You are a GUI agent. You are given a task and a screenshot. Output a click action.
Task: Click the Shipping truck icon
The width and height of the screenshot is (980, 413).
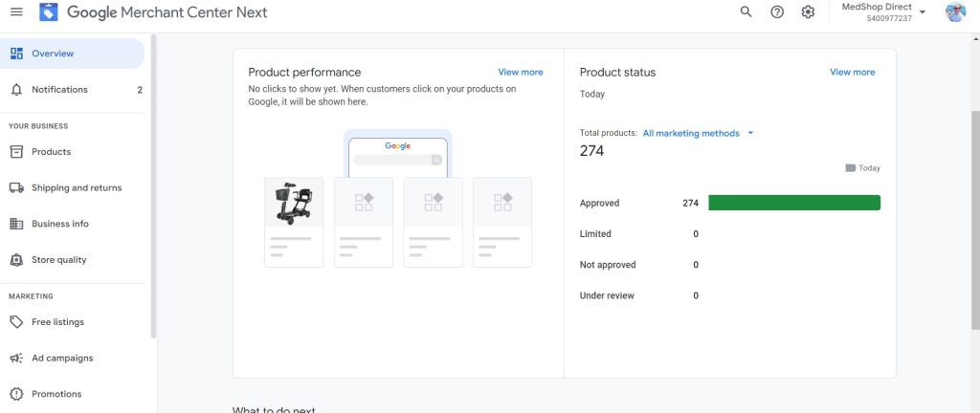click(17, 187)
